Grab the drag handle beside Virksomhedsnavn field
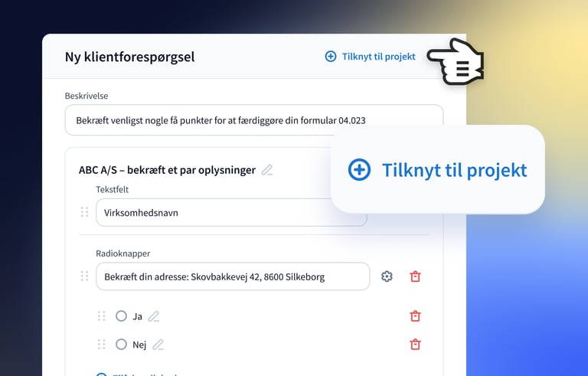Viewport: 588px width, 376px height. 85,212
